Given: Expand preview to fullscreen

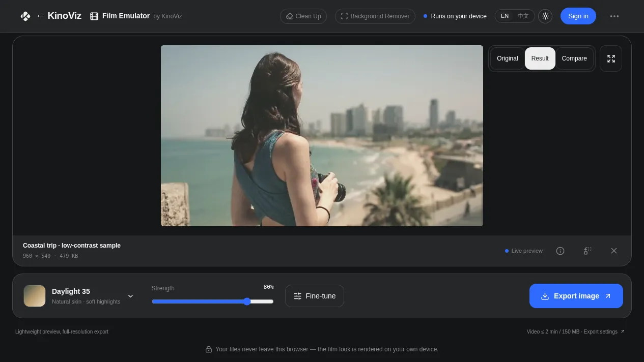Looking at the screenshot, I should (x=611, y=58).
